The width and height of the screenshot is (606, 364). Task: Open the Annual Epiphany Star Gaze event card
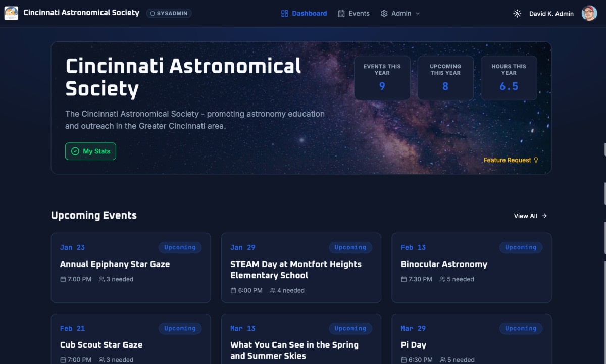pyautogui.click(x=130, y=268)
